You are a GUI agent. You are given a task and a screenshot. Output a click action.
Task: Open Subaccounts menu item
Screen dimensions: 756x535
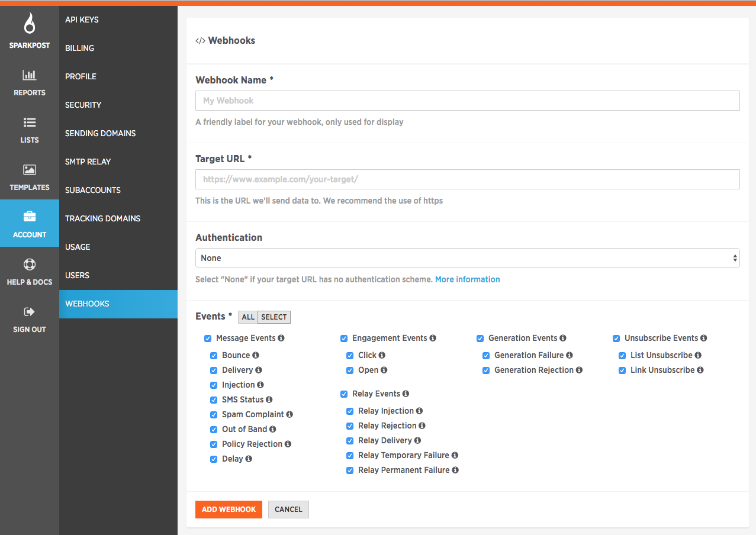[118, 190]
